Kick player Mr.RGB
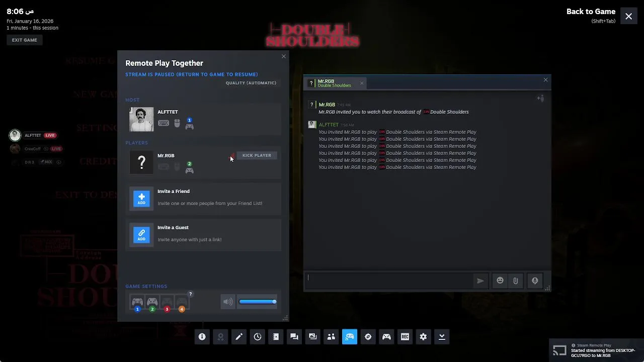Image resolution: width=644 pixels, height=362 pixels. (257, 155)
